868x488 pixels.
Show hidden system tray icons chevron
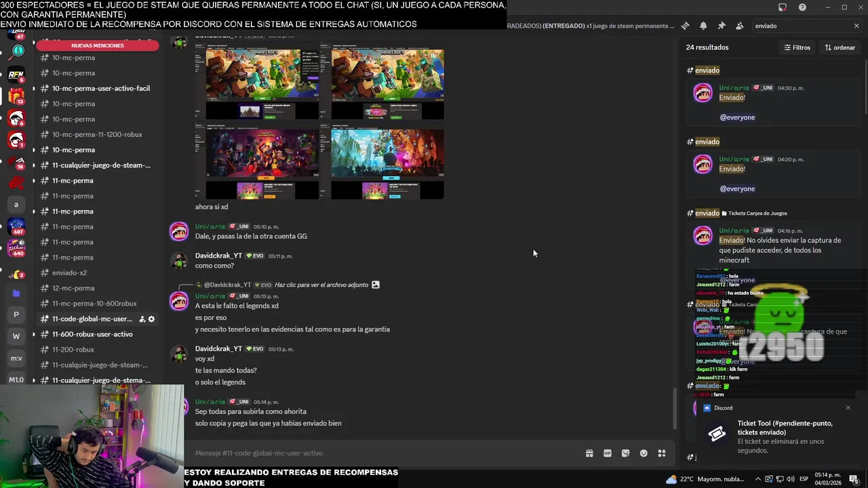point(758,479)
